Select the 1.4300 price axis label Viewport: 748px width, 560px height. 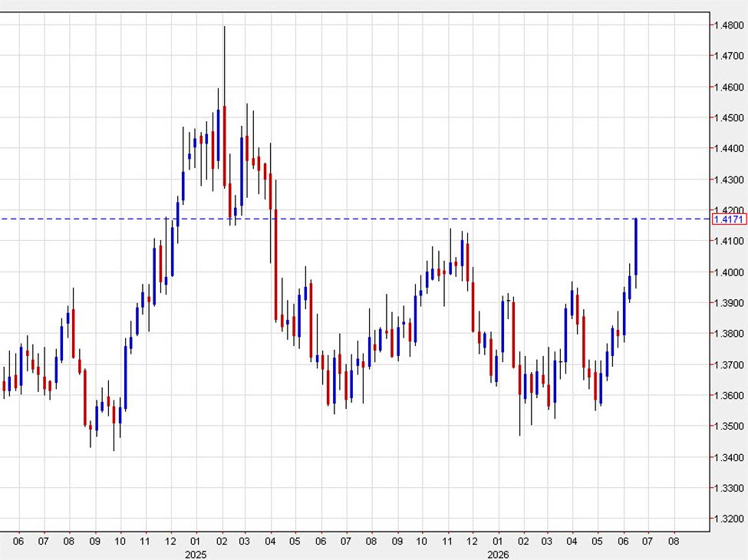pyautogui.click(x=730, y=180)
